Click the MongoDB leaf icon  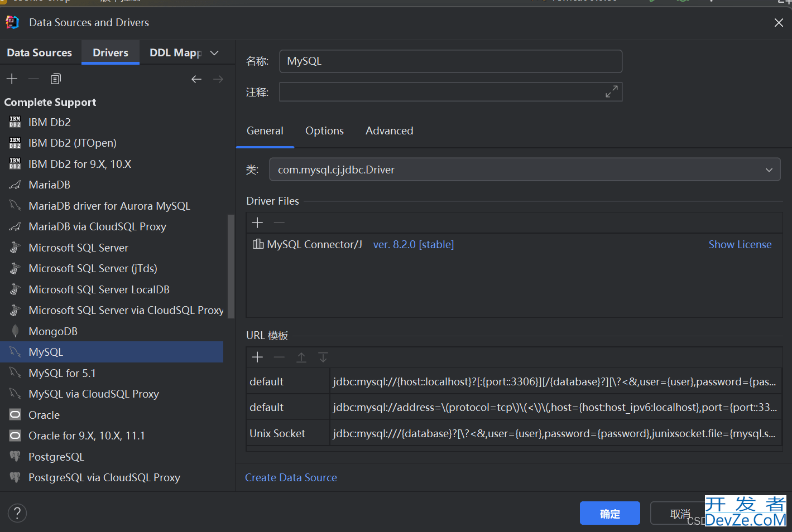tap(15, 331)
